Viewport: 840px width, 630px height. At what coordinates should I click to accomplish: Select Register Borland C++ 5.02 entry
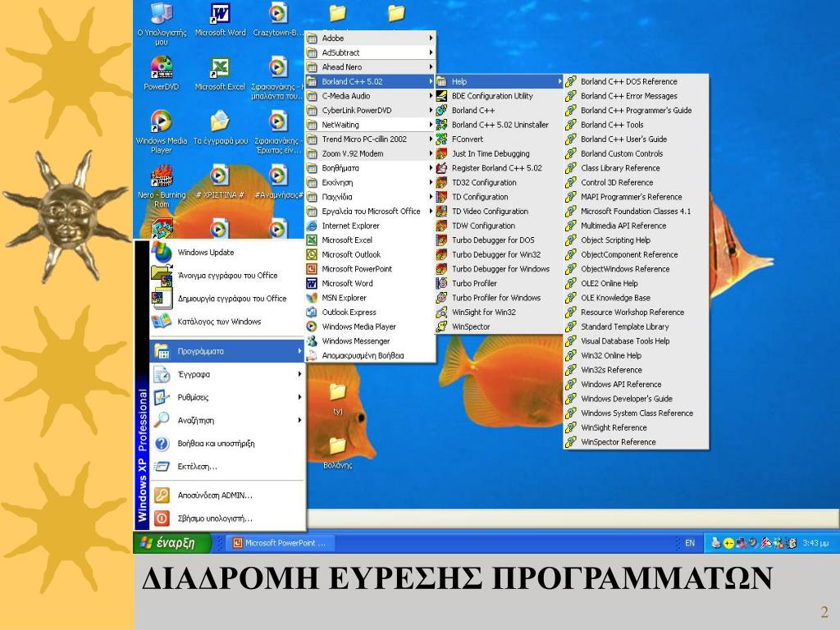(x=499, y=168)
